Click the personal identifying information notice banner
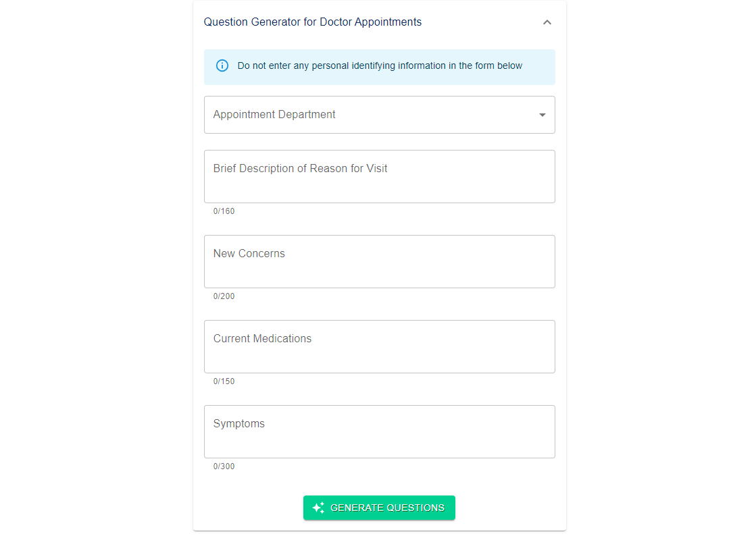Viewport: 756px width, 536px height. (x=380, y=67)
